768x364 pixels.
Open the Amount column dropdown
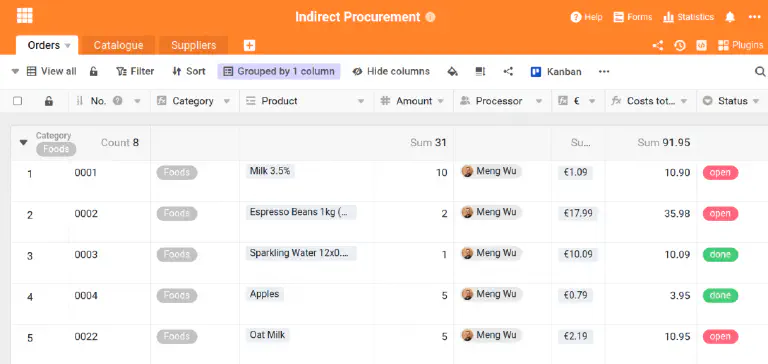click(x=440, y=101)
